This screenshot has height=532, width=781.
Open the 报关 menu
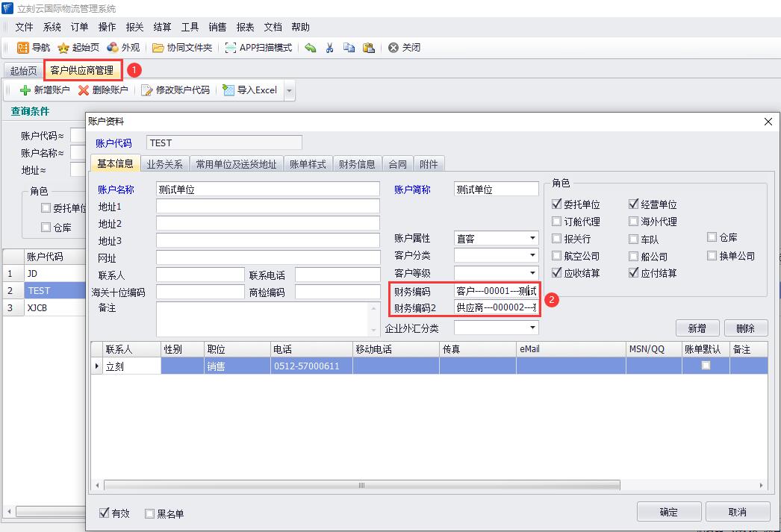[x=134, y=27]
